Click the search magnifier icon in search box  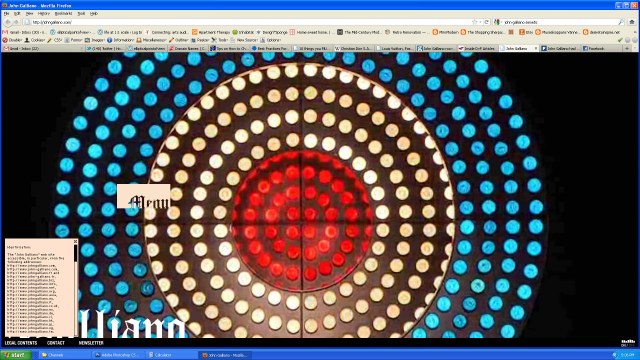point(621,22)
